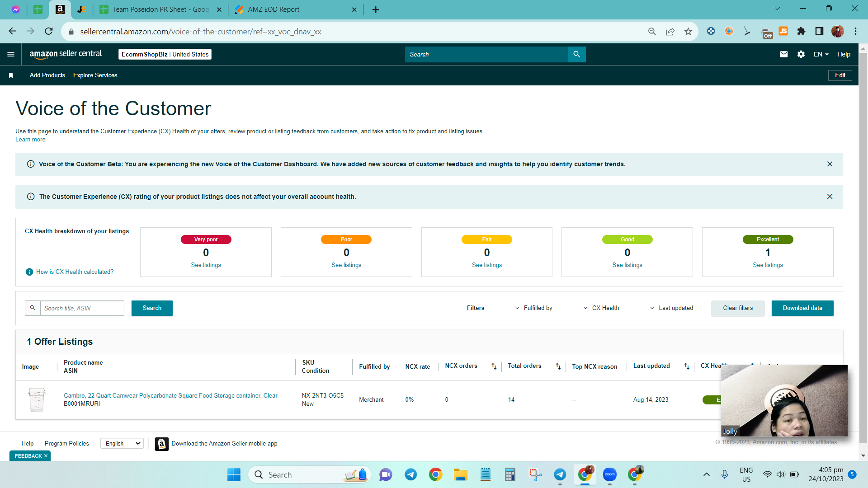
Task: Dismiss the CX rating account health banner
Action: pos(830,197)
